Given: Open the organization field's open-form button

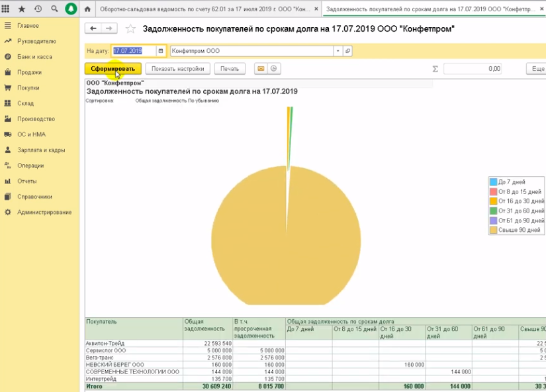Looking at the screenshot, I should pyautogui.click(x=347, y=51).
